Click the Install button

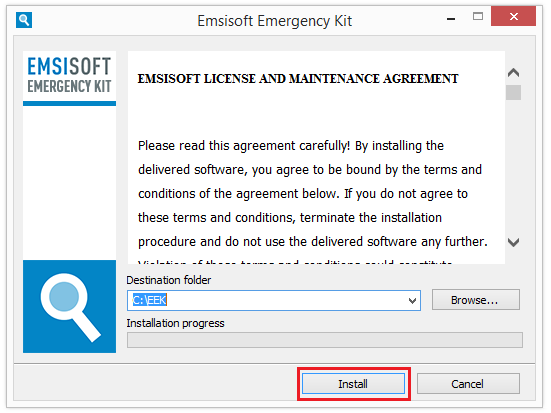[353, 383]
